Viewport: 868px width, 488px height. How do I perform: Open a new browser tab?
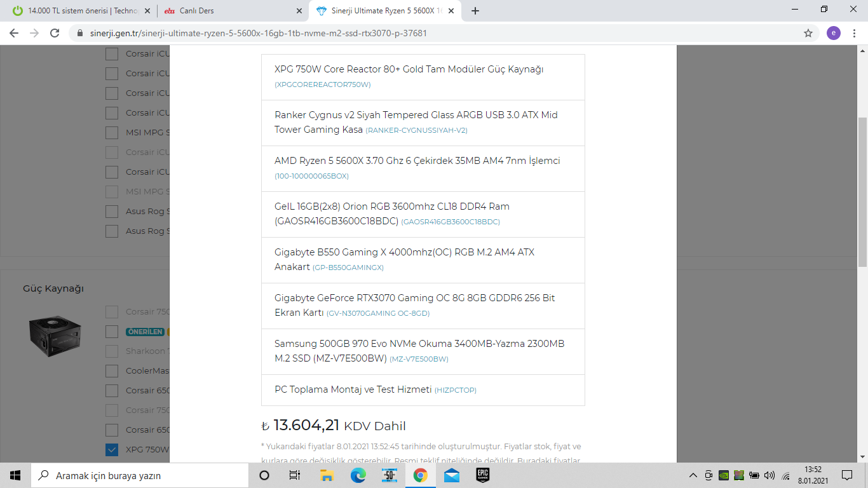pos(475,11)
